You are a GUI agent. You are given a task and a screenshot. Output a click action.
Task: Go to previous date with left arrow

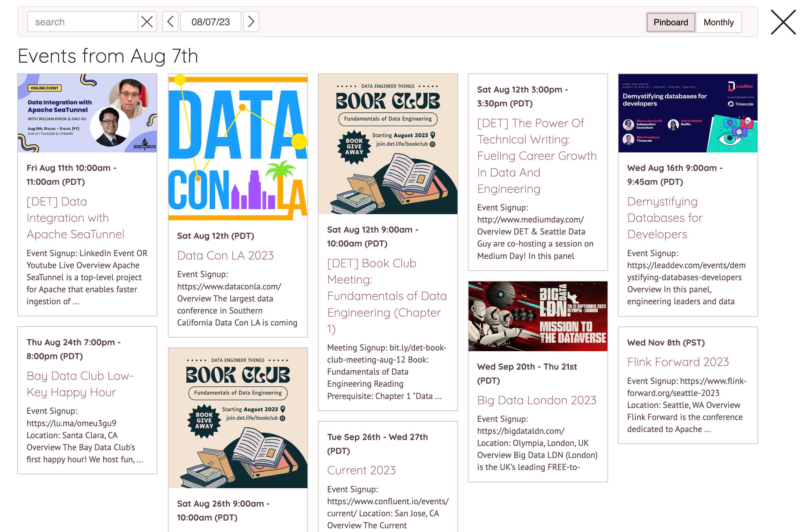170,22
